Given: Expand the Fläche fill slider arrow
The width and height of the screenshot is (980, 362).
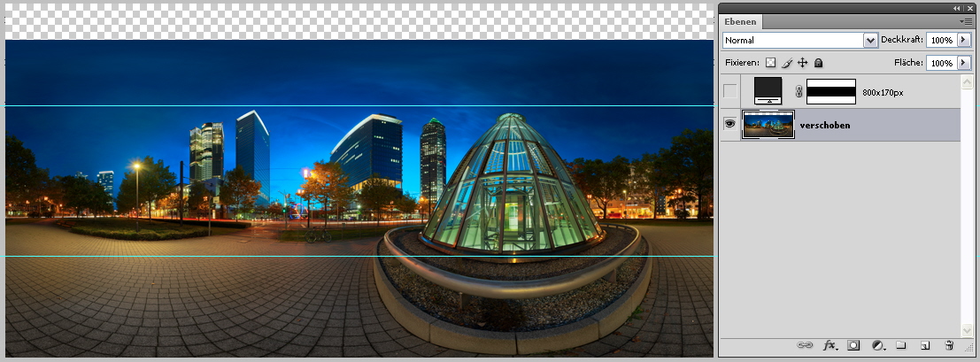Looking at the screenshot, I should pos(963,63).
